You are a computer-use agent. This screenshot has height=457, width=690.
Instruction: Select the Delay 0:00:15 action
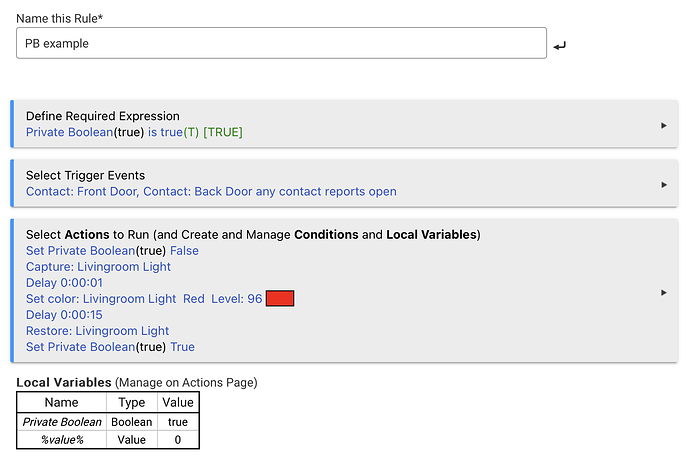tap(63, 315)
